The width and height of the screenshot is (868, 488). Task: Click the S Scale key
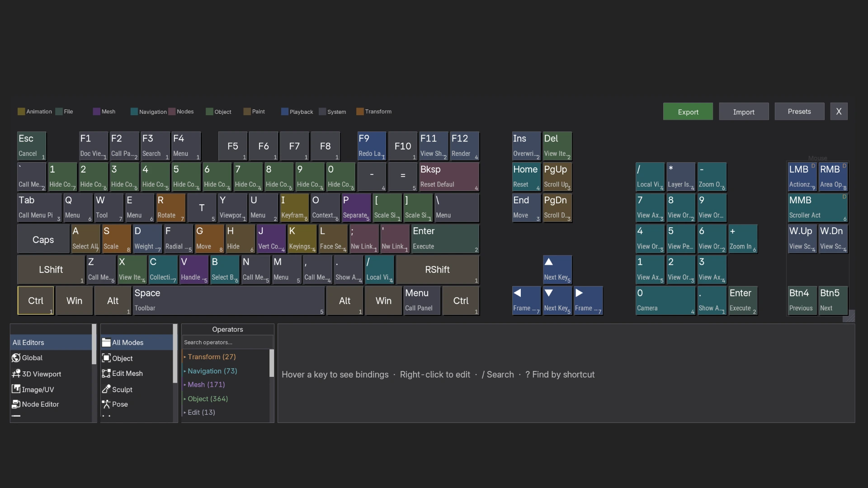(117, 239)
